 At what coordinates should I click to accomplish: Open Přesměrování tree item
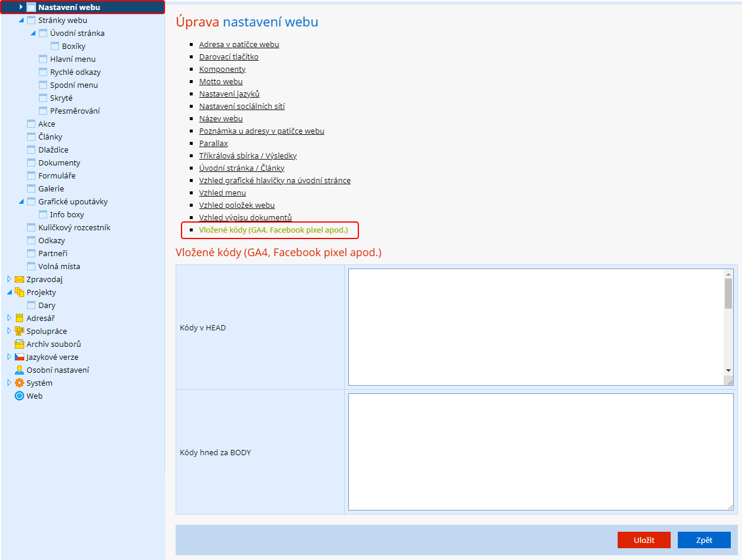pos(75,111)
